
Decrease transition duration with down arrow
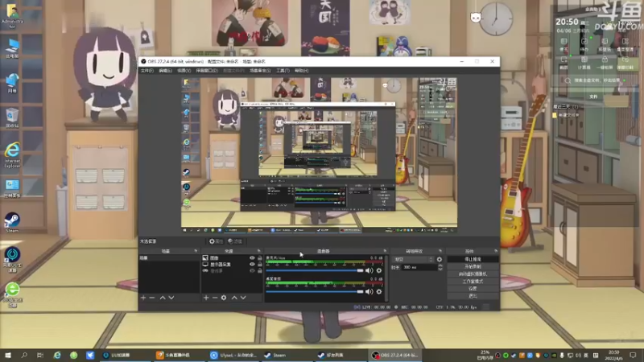440,269
